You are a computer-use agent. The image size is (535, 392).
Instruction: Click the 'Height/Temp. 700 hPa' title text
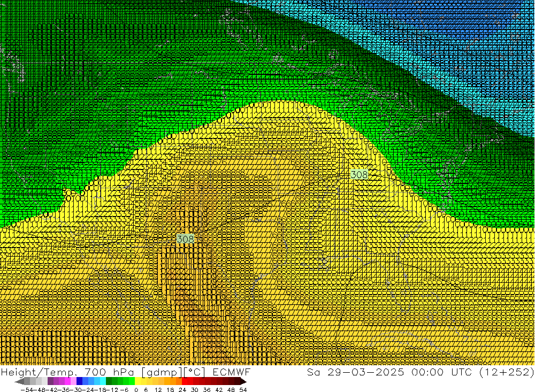click(x=68, y=372)
